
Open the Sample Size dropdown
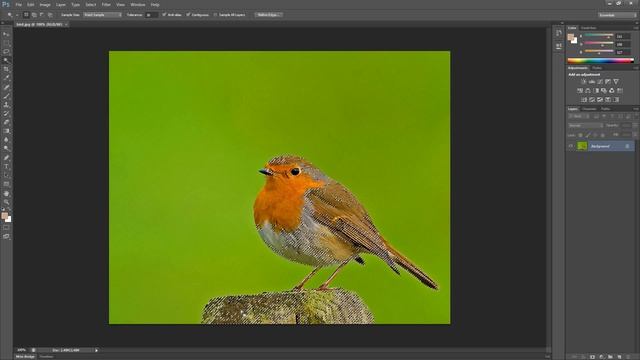(102, 15)
